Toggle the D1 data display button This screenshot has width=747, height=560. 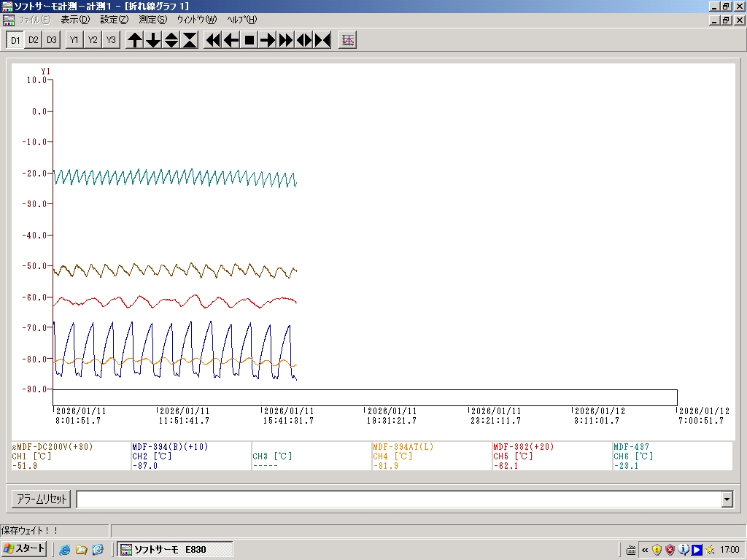(15, 40)
